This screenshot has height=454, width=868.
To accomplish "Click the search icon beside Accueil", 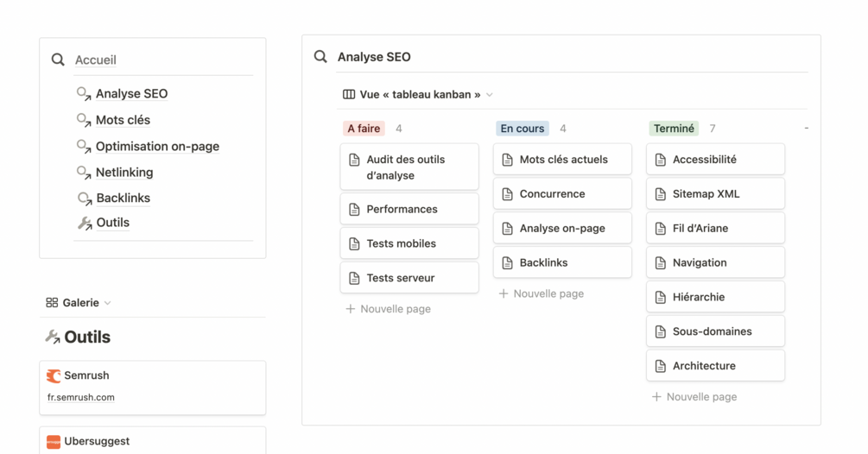I will (58, 60).
